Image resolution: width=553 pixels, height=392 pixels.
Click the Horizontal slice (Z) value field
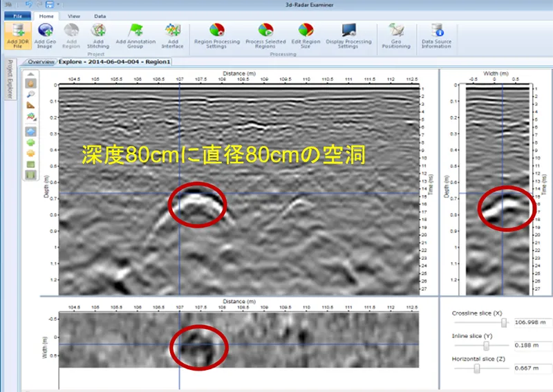[x=530, y=368]
